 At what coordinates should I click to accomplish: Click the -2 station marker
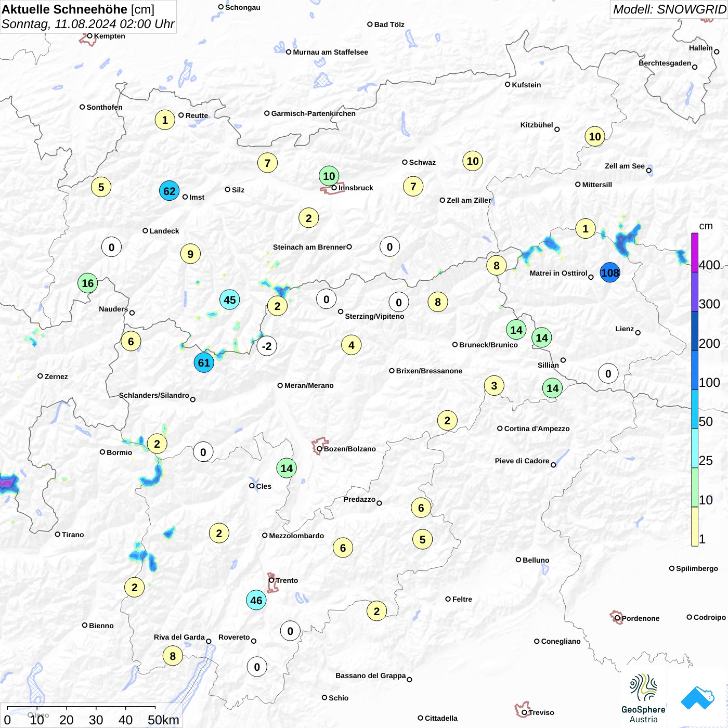click(x=267, y=346)
